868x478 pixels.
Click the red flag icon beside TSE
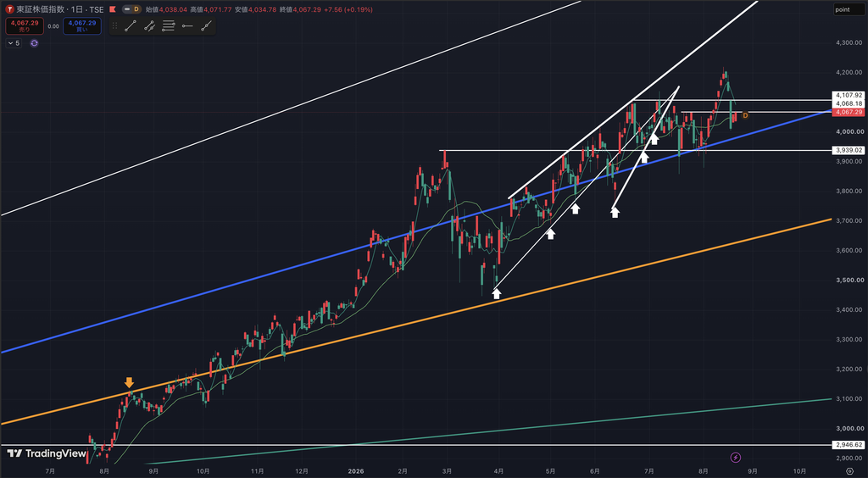(x=113, y=9)
